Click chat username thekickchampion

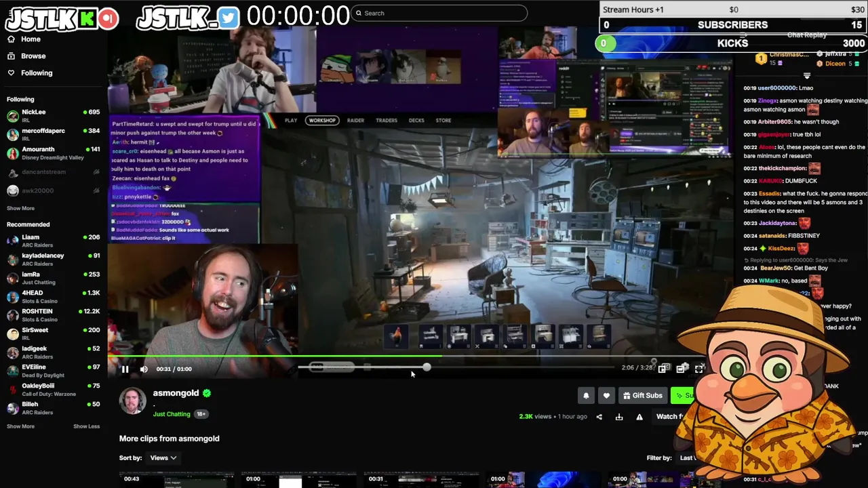click(782, 168)
